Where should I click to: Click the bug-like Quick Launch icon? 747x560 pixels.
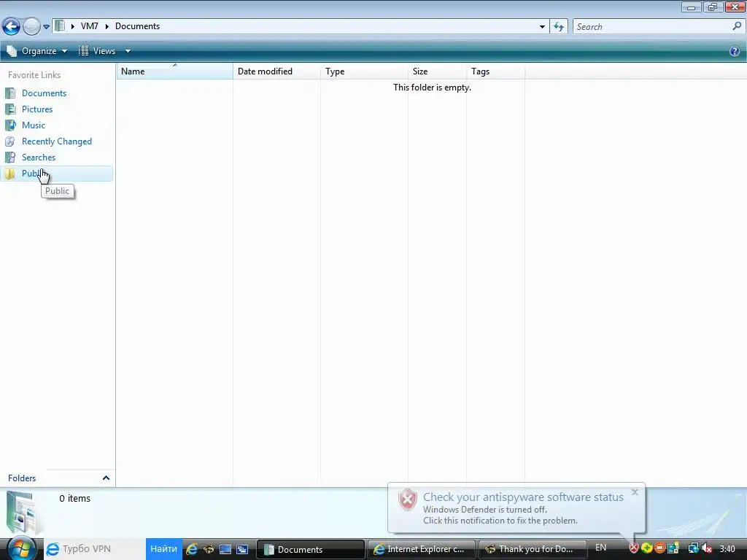click(x=209, y=549)
